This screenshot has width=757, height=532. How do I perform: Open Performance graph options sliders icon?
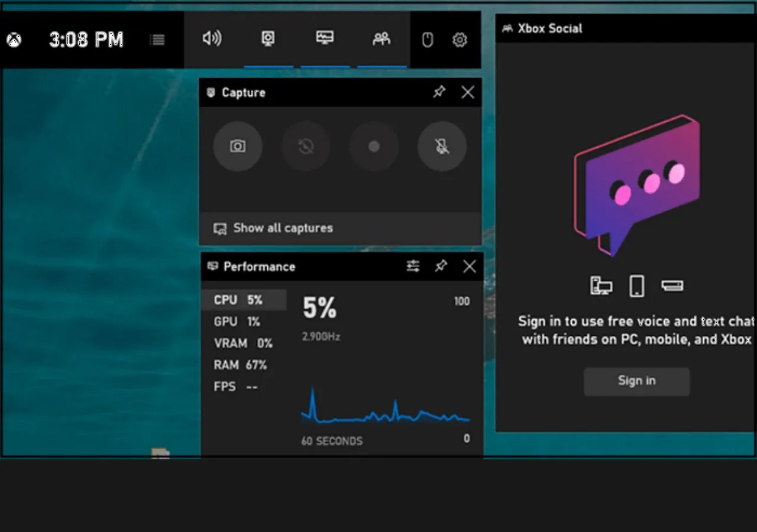[413, 267]
